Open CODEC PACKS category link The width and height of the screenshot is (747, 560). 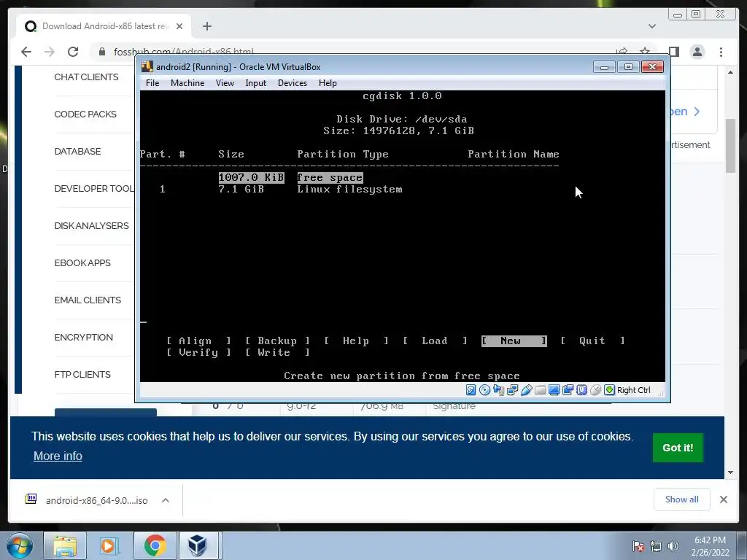[85, 114]
